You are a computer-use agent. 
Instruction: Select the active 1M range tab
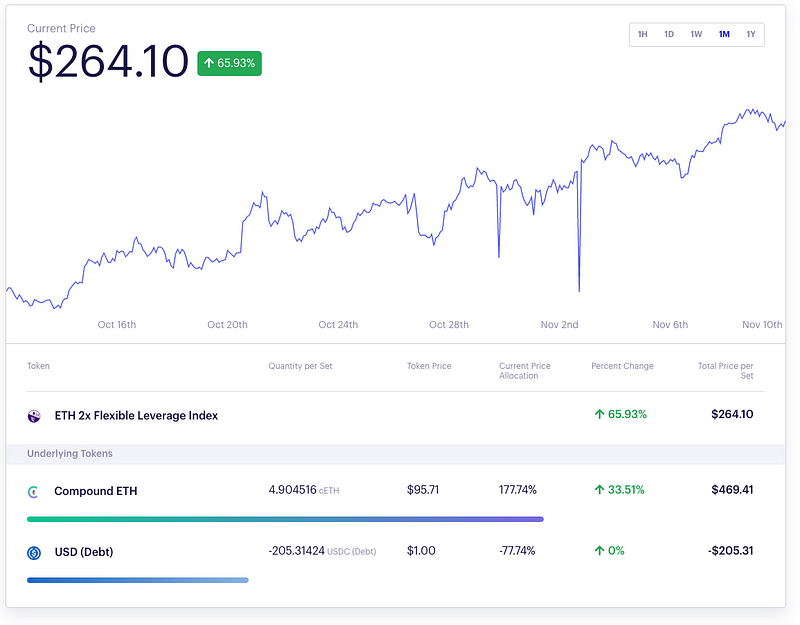pyautogui.click(x=723, y=35)
